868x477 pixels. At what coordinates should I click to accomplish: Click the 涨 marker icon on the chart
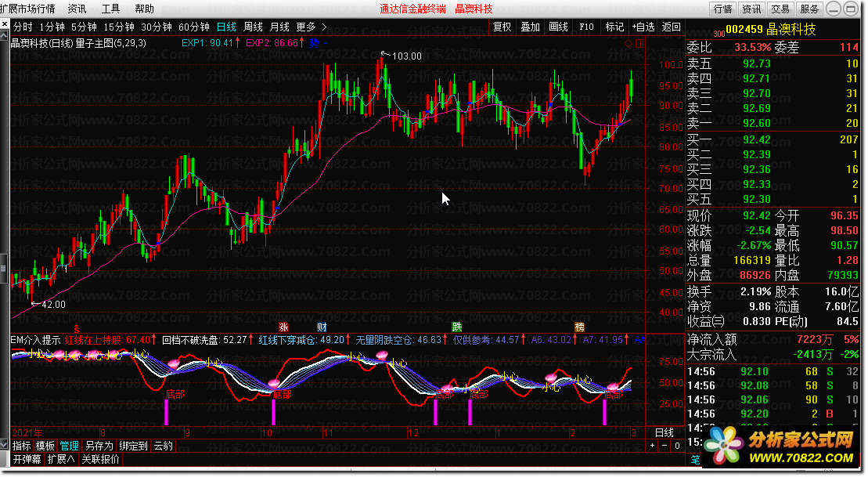point(283,327)
